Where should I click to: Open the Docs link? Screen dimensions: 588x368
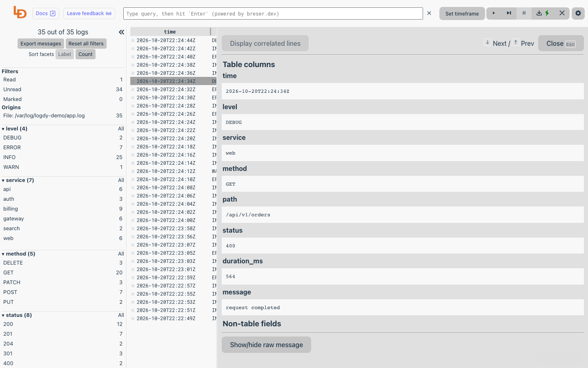tap(46, 13)
